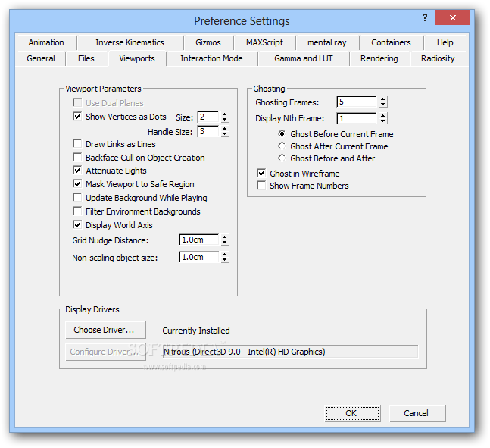Close the Preference Settings window
Viewport: 490px width, 448px height.
pyautogui.click(x=452, y=17)
